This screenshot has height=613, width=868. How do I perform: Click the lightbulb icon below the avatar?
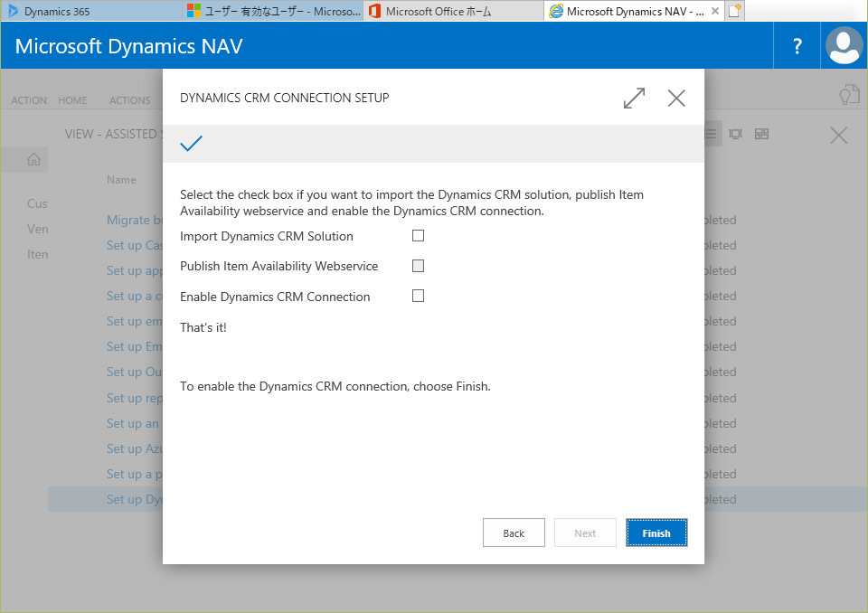click(847, 95)
